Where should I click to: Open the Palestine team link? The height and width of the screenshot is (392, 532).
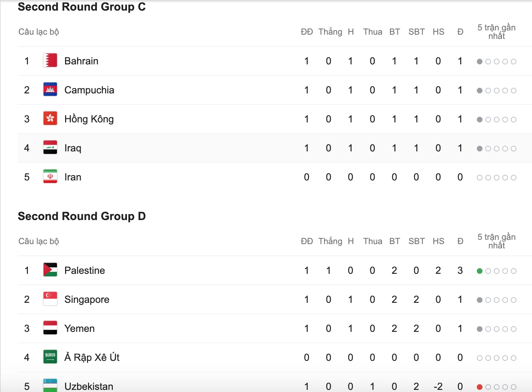[x=85, y=271]
